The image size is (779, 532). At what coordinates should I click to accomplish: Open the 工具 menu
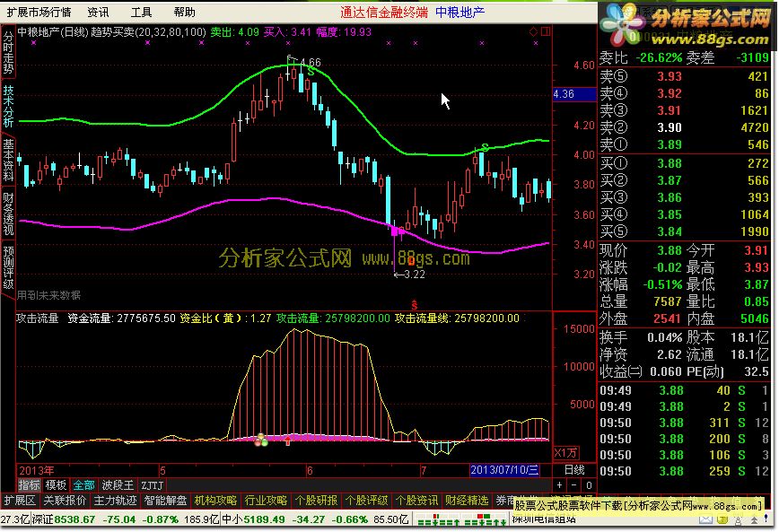(x=141, y=12)
